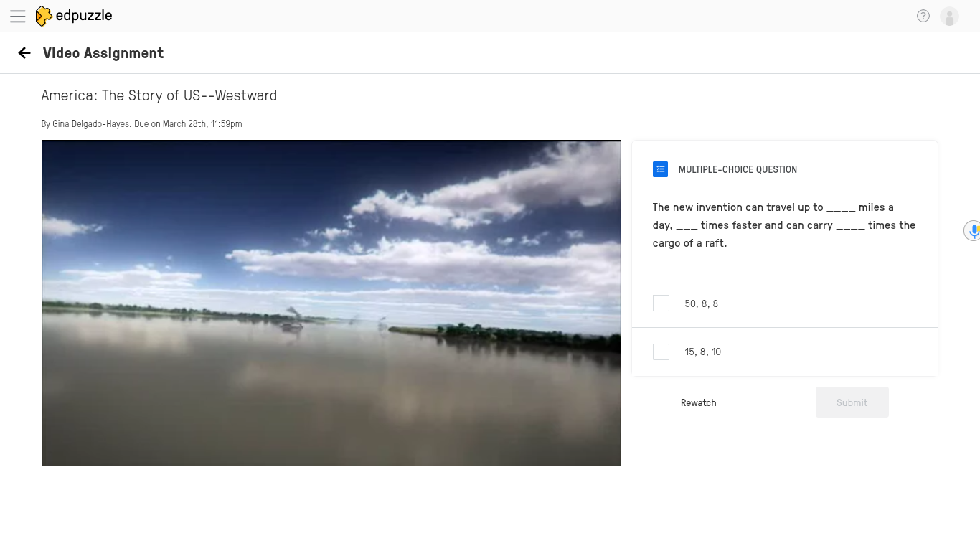Go back using the arrow icon

(24, 52)
